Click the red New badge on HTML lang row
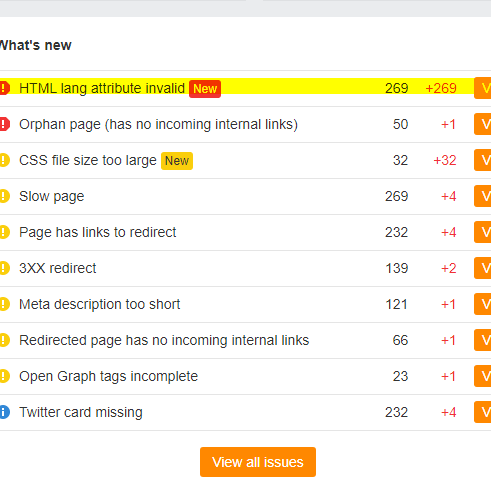The width and height of the screenshot is (491, 491). (x=205, y=89)
